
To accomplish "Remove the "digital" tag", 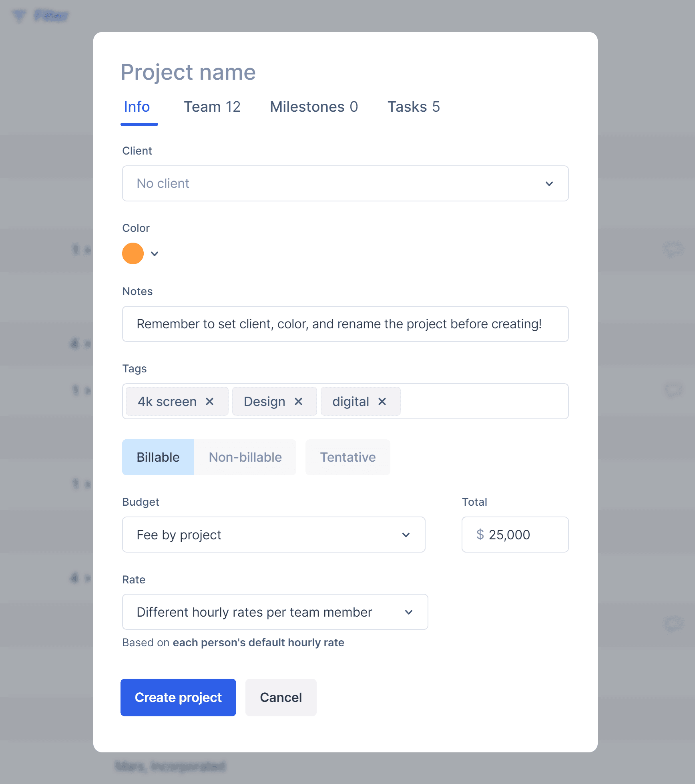I will [382, 401].
